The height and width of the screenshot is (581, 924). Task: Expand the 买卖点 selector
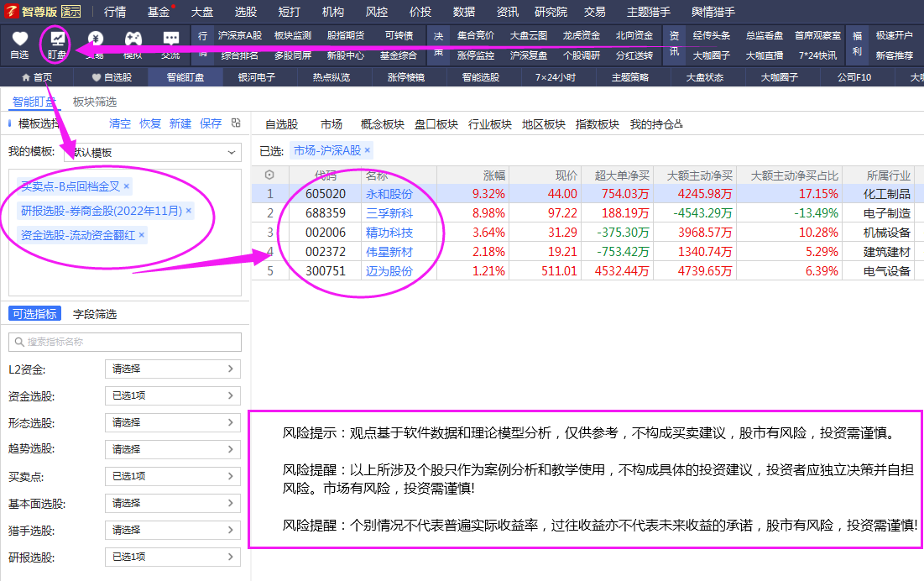(173, 476)
